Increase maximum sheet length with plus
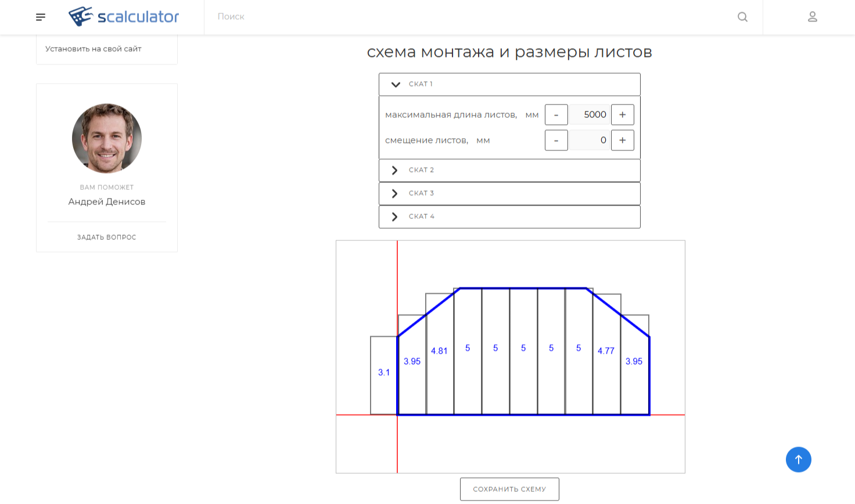Screen dimensions: 855x504 click(623, 114)
